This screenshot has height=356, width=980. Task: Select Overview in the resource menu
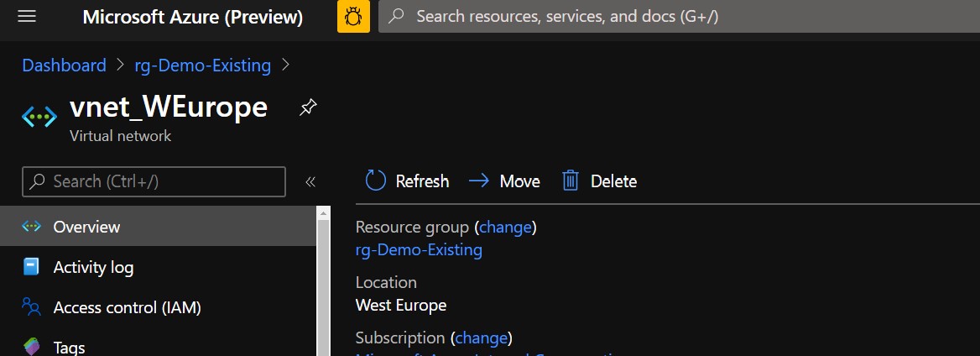tap(158, 227)
